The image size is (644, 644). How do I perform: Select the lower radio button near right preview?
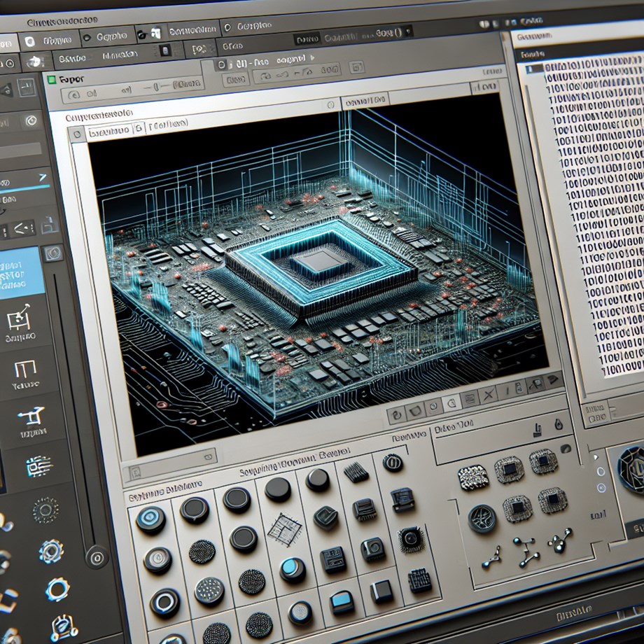coord(601,489)
